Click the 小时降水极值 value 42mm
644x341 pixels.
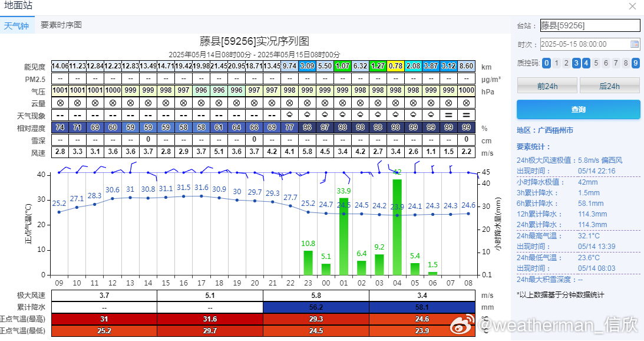tap(588, 182)
